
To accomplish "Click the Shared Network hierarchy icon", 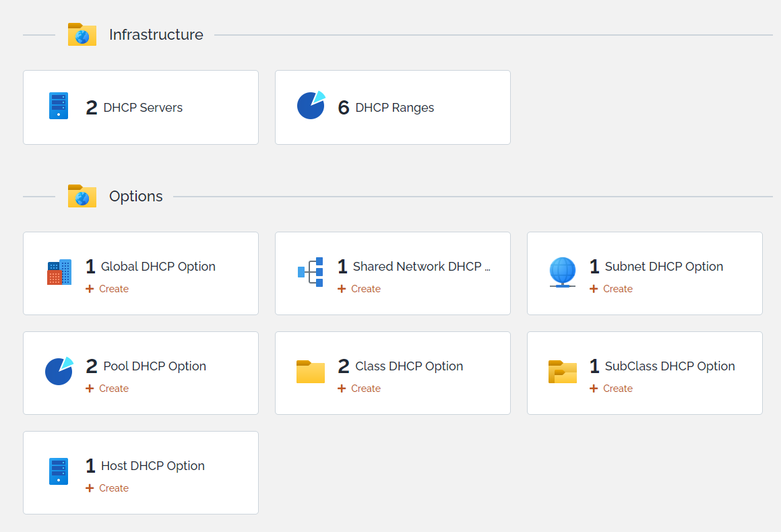I will pos(311,272).
